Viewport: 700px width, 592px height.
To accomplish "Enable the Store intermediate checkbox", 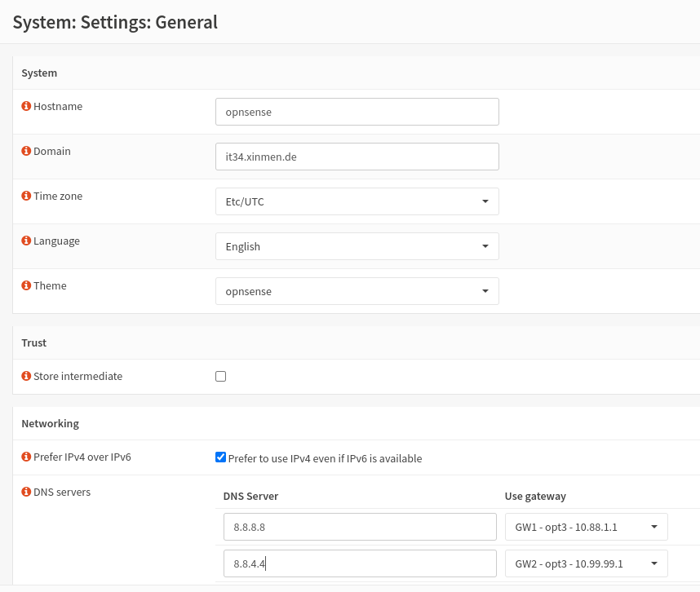I will click(x=220, y=376).
